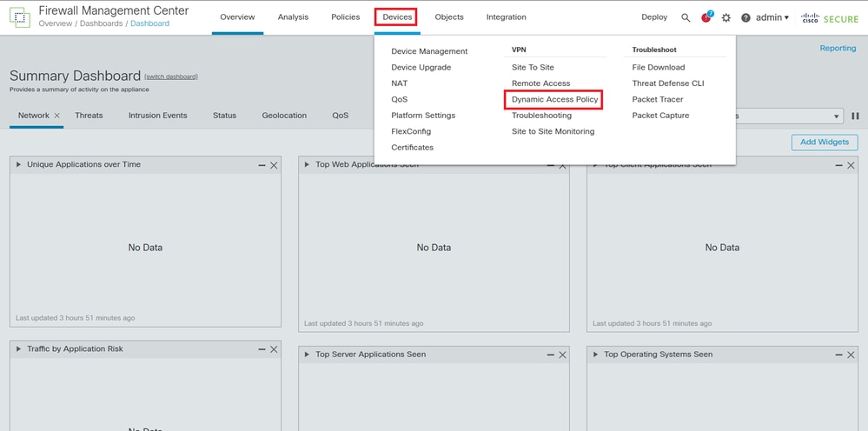Open the Reporting link
This screenshot has width=868, height=431.
838,49
